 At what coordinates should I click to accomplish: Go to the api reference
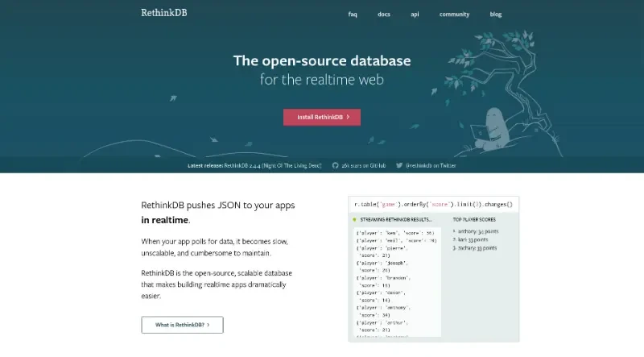(x=415, y=15)
